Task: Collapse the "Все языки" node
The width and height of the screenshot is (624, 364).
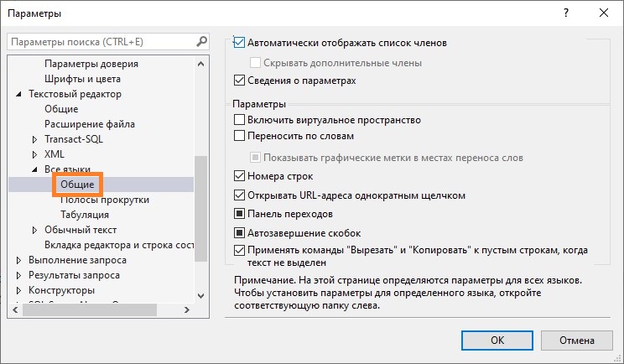Action: click(x=34, y=169)
